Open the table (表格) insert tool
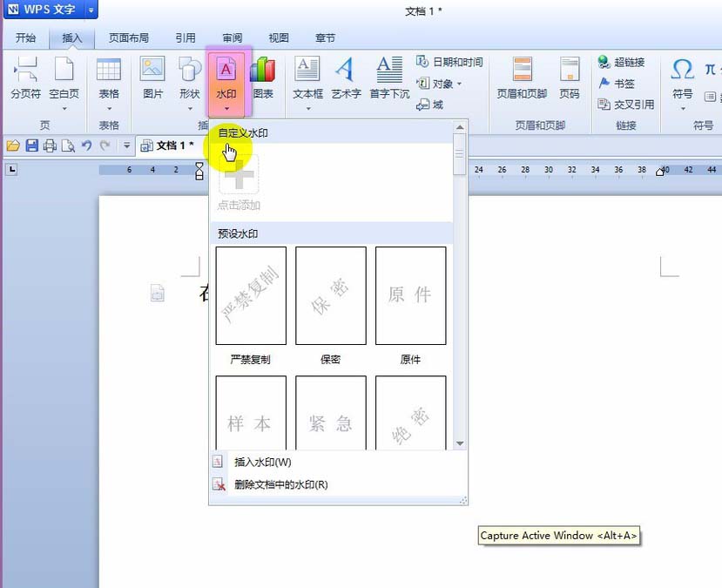722x588 pixels. [x=109, y=78]
